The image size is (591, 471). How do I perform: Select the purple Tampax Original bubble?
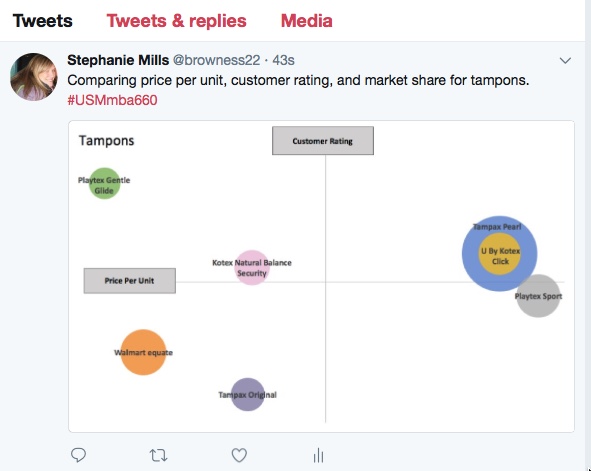pos(248,395)
